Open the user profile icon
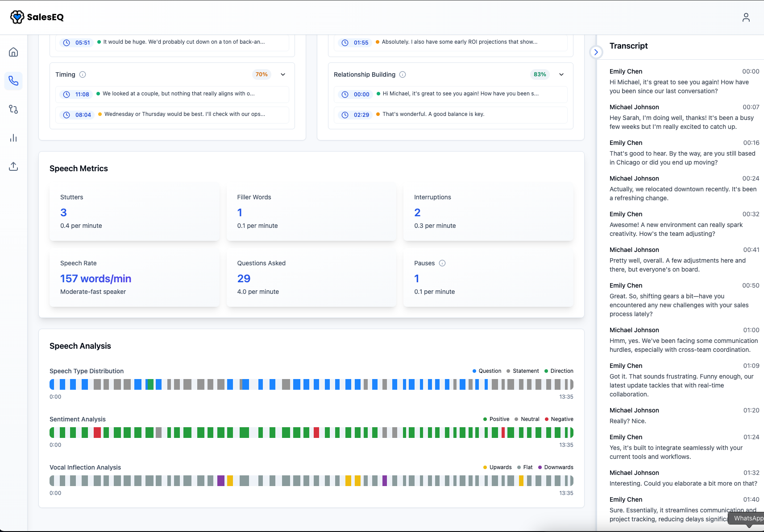The image size is (764, 532). 746,17
